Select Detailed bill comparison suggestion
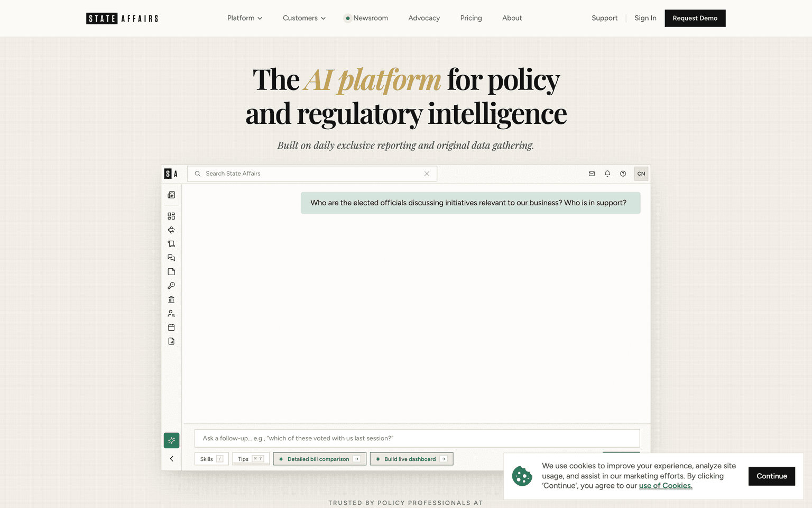Viewport: 812px width, 508px height. [x=320, y=459]
